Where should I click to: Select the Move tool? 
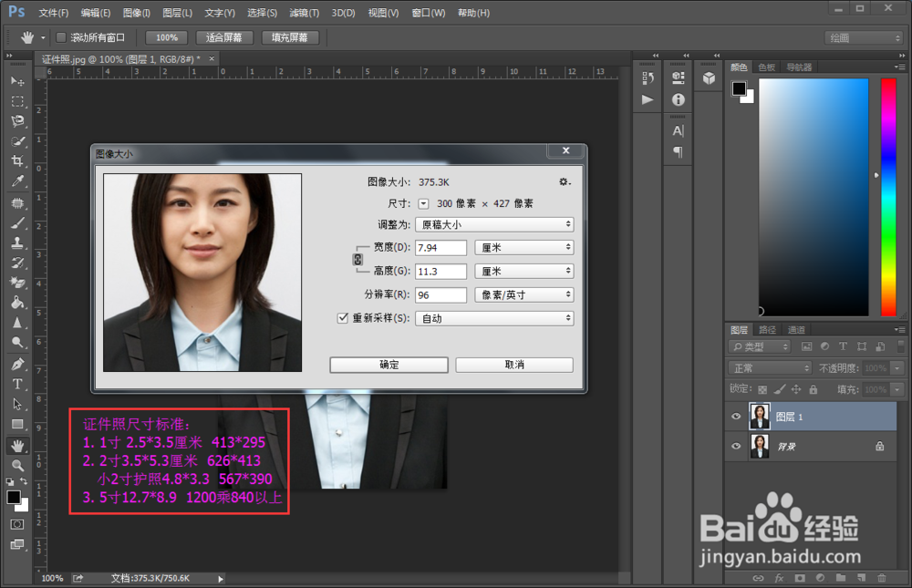(17, 81)
